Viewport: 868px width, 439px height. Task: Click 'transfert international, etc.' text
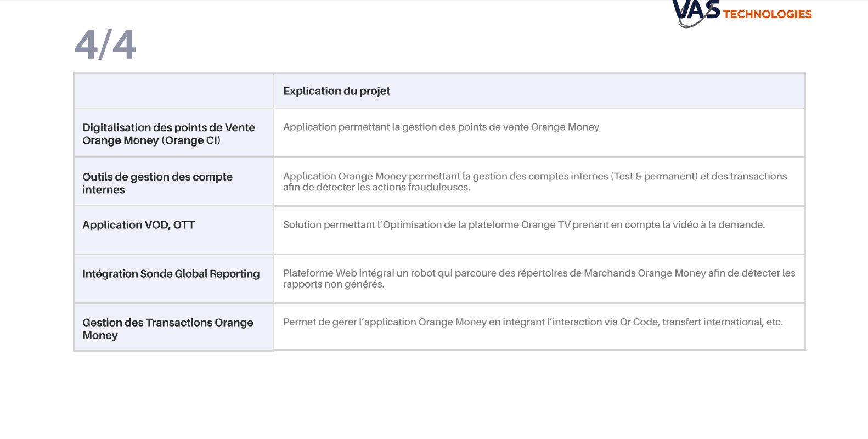[722, 322]
